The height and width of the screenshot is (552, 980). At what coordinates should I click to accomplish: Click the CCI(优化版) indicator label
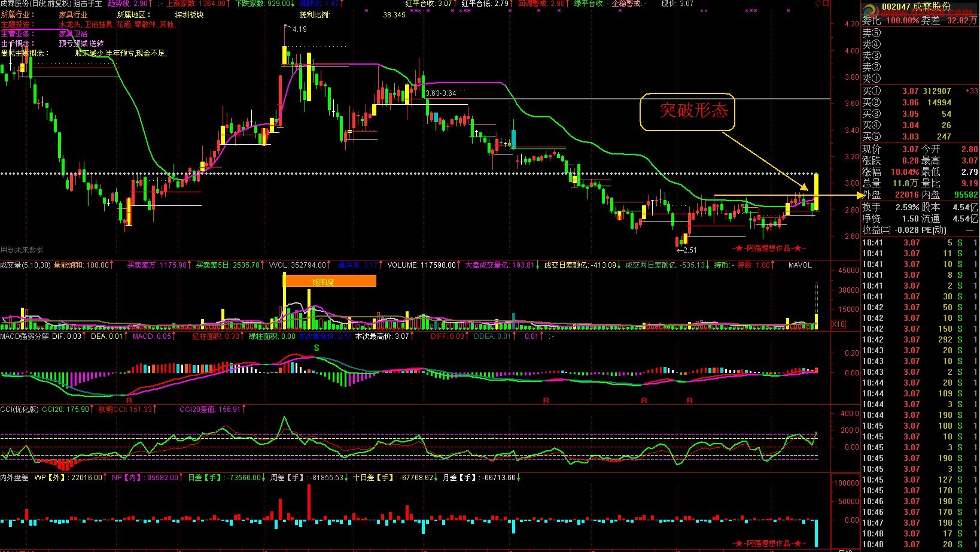[19, 410]
